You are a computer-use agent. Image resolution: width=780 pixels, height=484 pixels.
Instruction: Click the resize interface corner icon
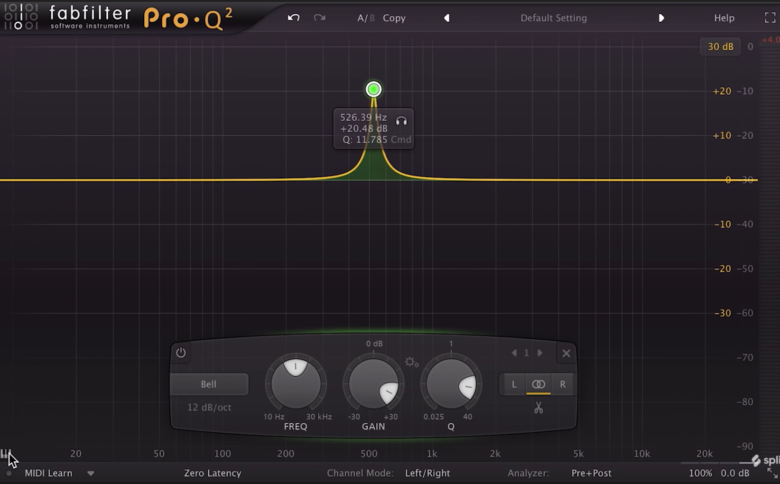pyautogui.click(x=772, y=473)
